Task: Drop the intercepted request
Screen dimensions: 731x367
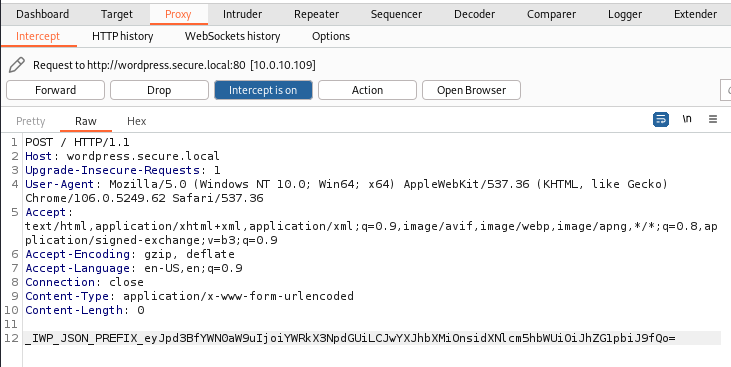Action: click(159, 90)
